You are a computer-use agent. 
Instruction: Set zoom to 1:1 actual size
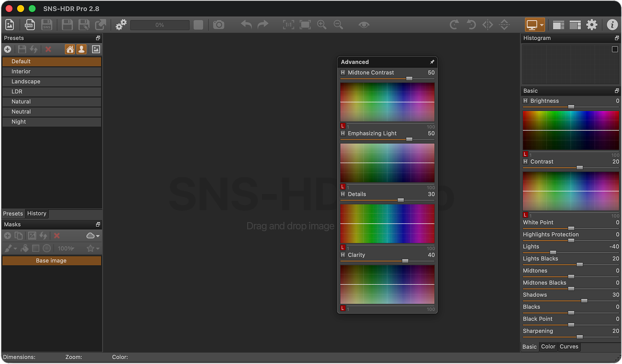(288, 25)
